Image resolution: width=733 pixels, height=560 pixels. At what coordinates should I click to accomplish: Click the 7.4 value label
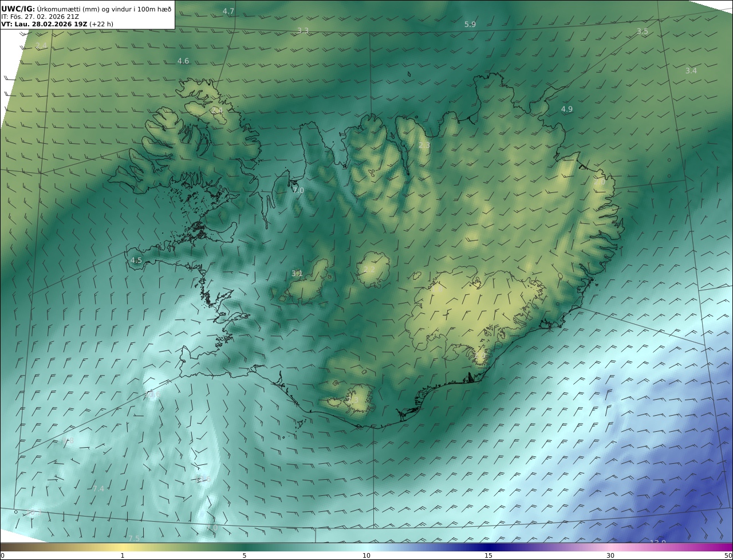[98, 489]
